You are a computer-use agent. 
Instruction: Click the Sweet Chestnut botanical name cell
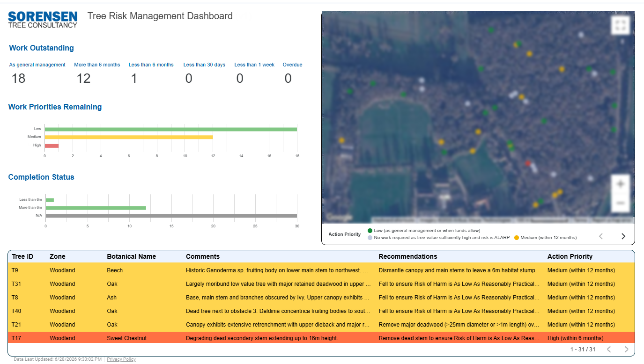[x=126, y=338]
